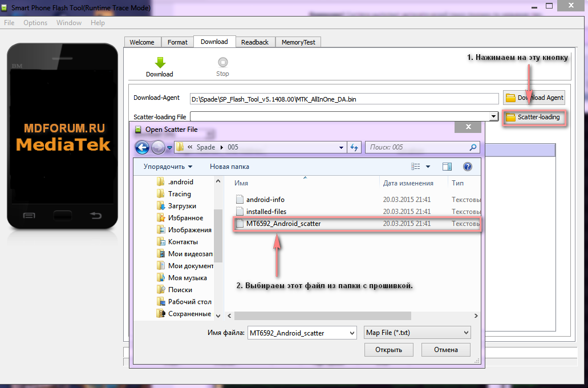Image resolution: width=588 pixels, height=388 pixels.
Task: Open the Моя музыка folder in sidebar
Action: tap(182, 278)
